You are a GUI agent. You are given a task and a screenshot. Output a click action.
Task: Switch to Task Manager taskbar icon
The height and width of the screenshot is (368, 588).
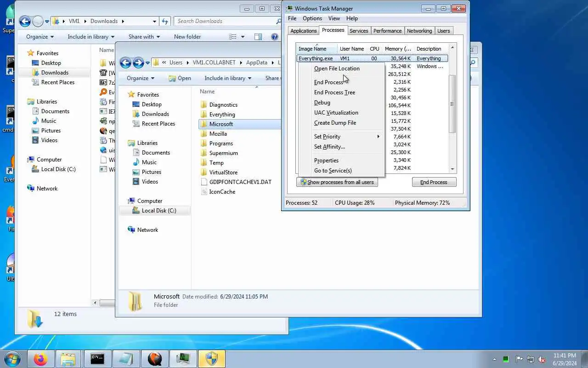(x=182, y=359)
